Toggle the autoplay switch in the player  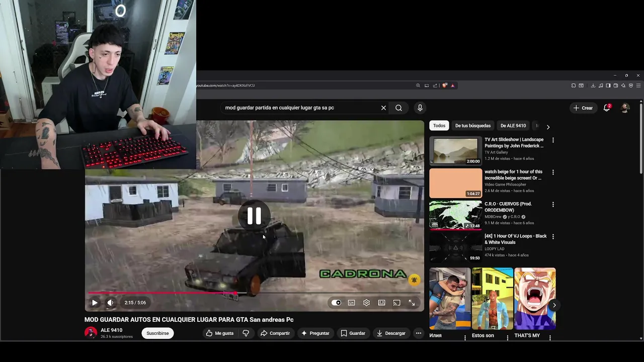[336, 303]
